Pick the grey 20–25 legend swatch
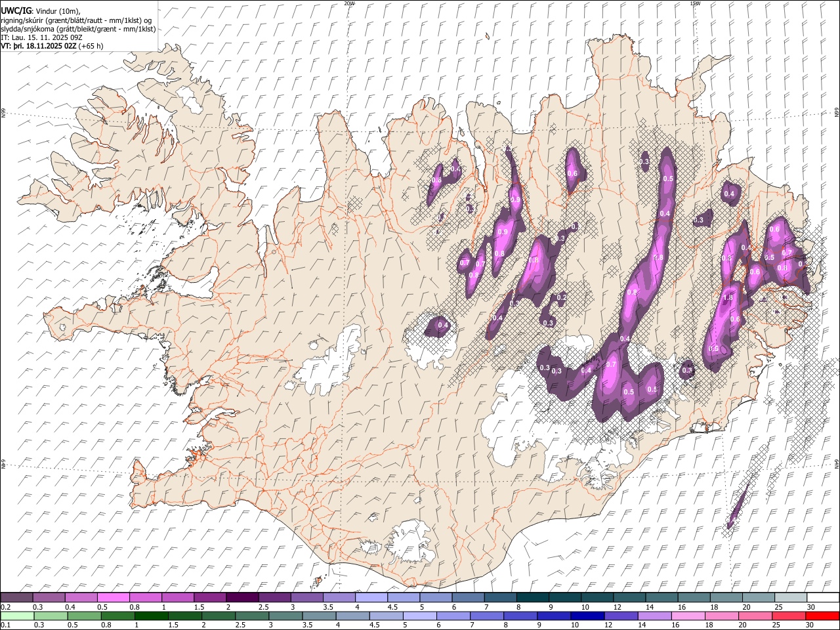 point(758,598)
